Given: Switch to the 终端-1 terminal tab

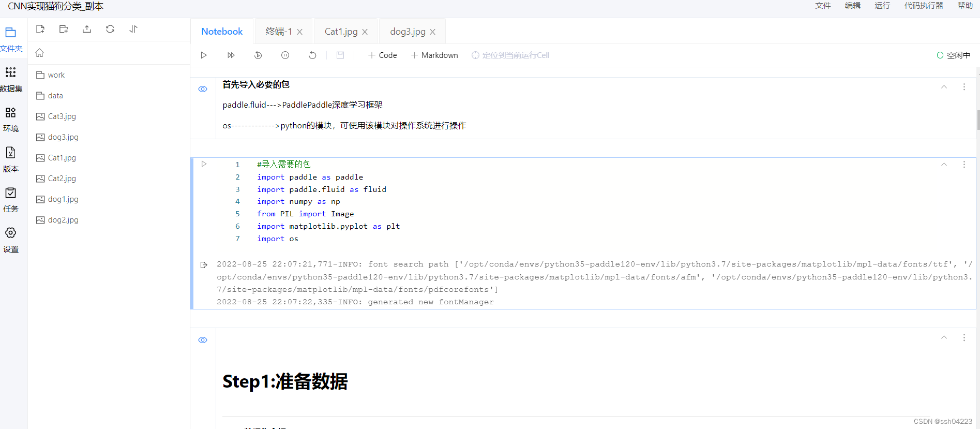Looking at the screenshot, I should [x=278, y=32].
